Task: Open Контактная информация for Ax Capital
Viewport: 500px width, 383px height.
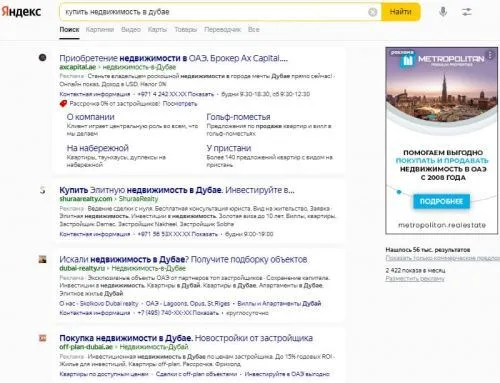Action: point(95,94)
